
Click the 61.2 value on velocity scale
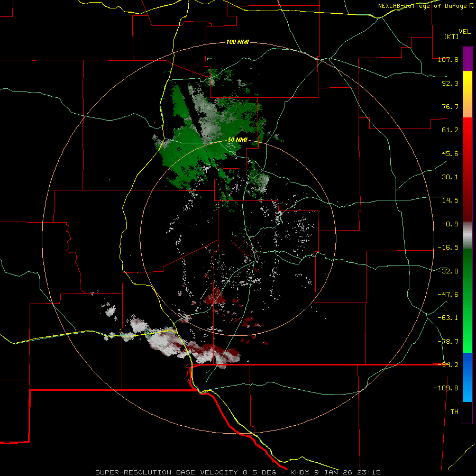tap(450, 130)
